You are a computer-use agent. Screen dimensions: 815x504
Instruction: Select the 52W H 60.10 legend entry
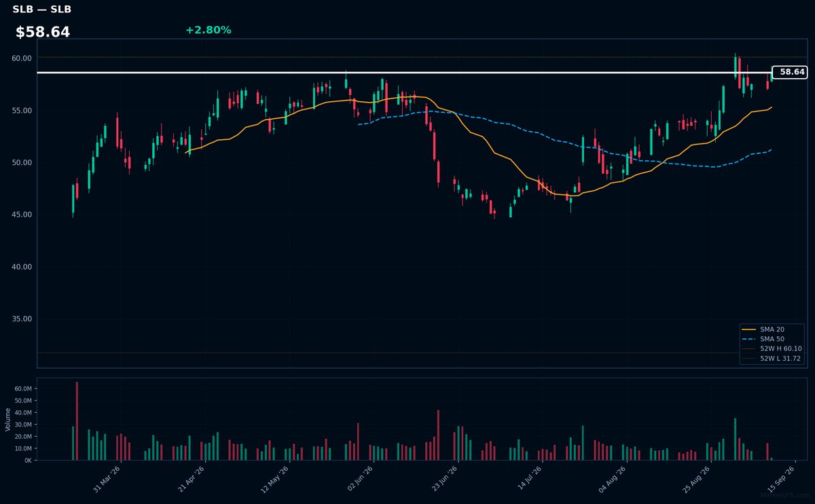[x=773, y=348]
